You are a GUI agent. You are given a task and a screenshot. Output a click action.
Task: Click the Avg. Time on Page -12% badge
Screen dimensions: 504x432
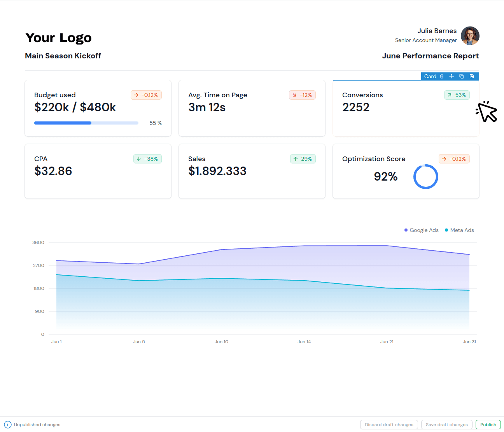click(302, 95)
